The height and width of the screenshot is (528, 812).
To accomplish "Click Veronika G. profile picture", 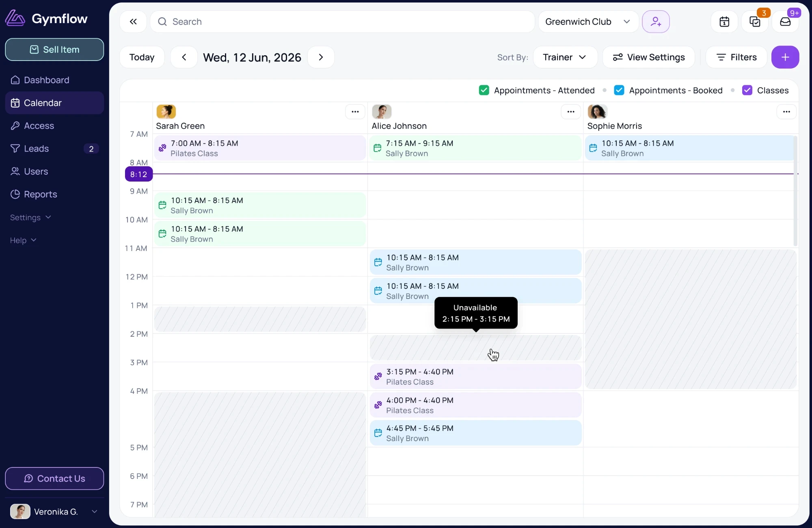I will pyautogui.click(x=20, y=512).
